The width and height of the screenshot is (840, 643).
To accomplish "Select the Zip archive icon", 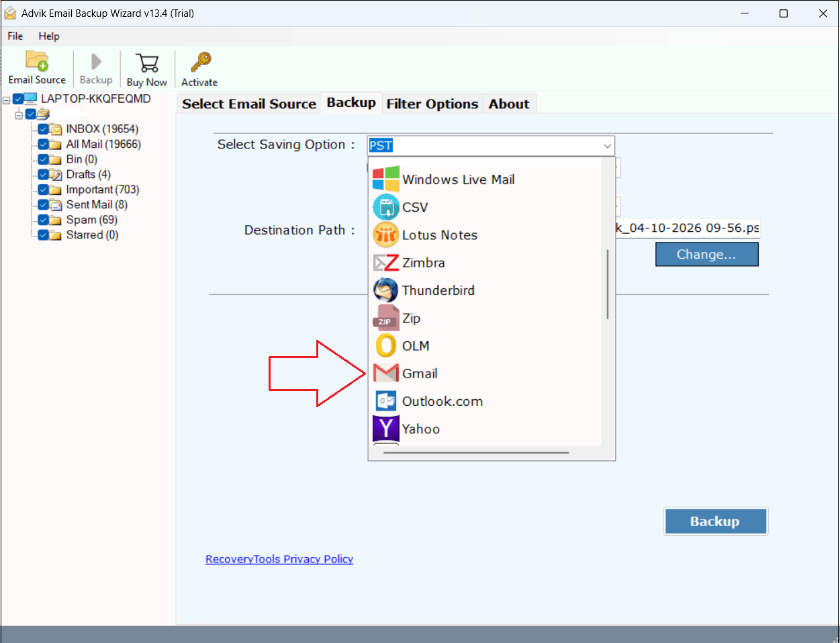I will click(386, 318).
